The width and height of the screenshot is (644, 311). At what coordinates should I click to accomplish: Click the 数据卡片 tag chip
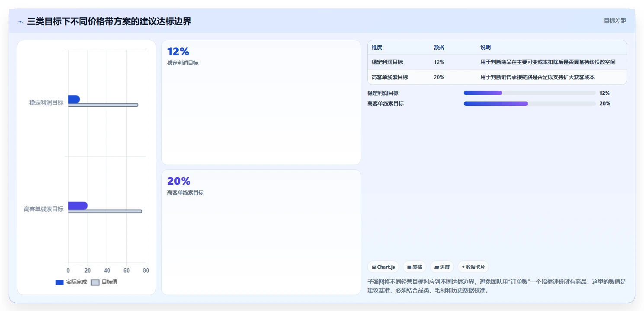pyautogui.click(x=473, y=267)
